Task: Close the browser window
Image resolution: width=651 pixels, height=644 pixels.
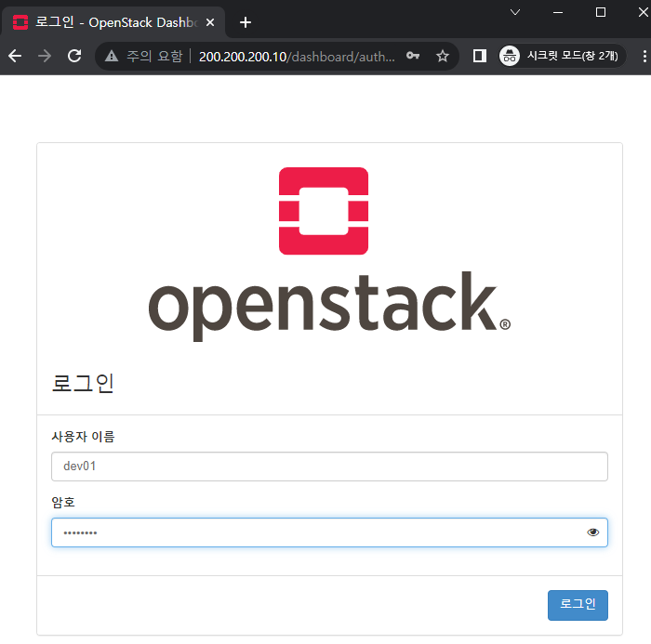Action: click(643, 12)
